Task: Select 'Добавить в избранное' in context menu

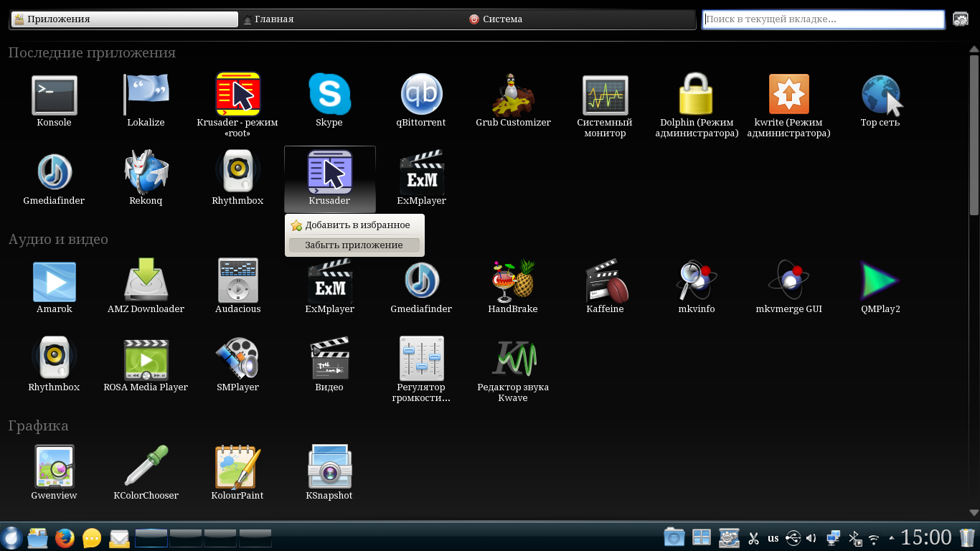Action: 357,225
